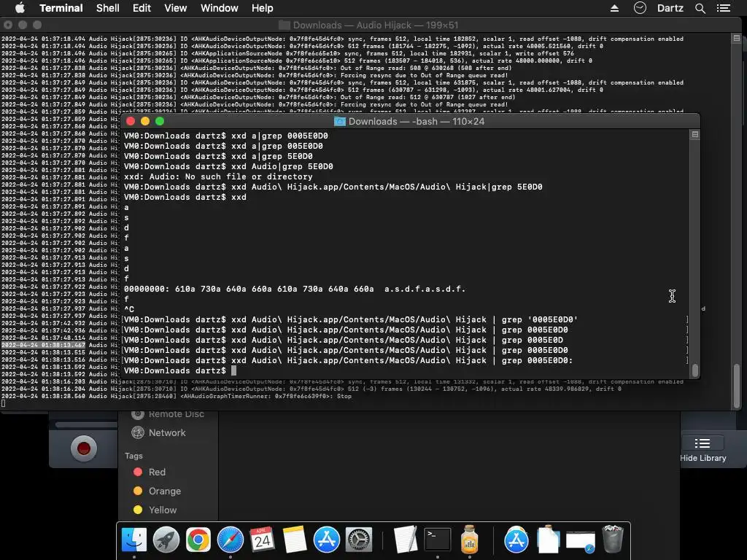
Task: Launch Safari from the Dock
Action: point(230,540)
